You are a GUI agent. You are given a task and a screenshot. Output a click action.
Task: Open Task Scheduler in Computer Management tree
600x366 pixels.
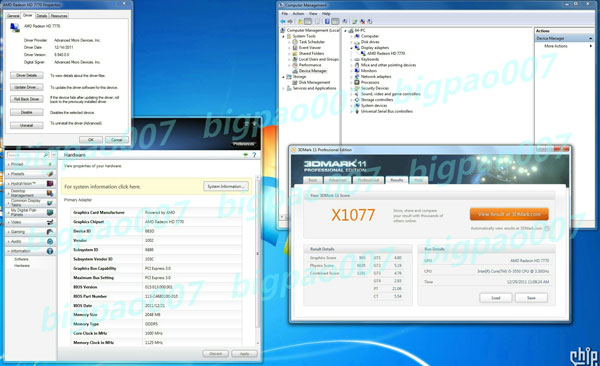click(x=311, y=42)
